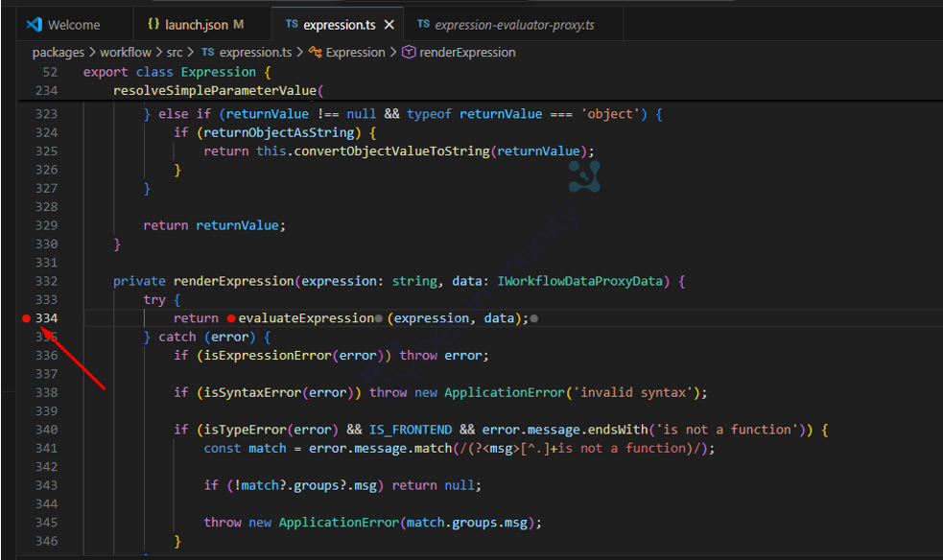
Task: Open the Expression class breadcrumb
Action: 356,53
